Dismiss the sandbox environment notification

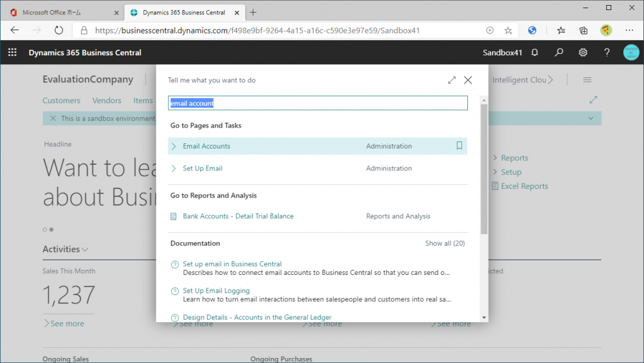click(x=53, y=118)
